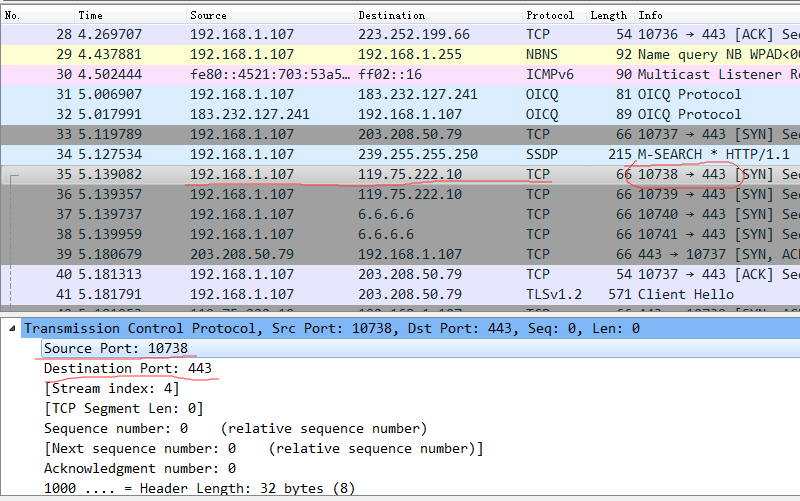Highlight the Acknowledgment number: 0 field
Viewport: 800px width, 501px height.
pyautogui.click(x=139, y=468)
